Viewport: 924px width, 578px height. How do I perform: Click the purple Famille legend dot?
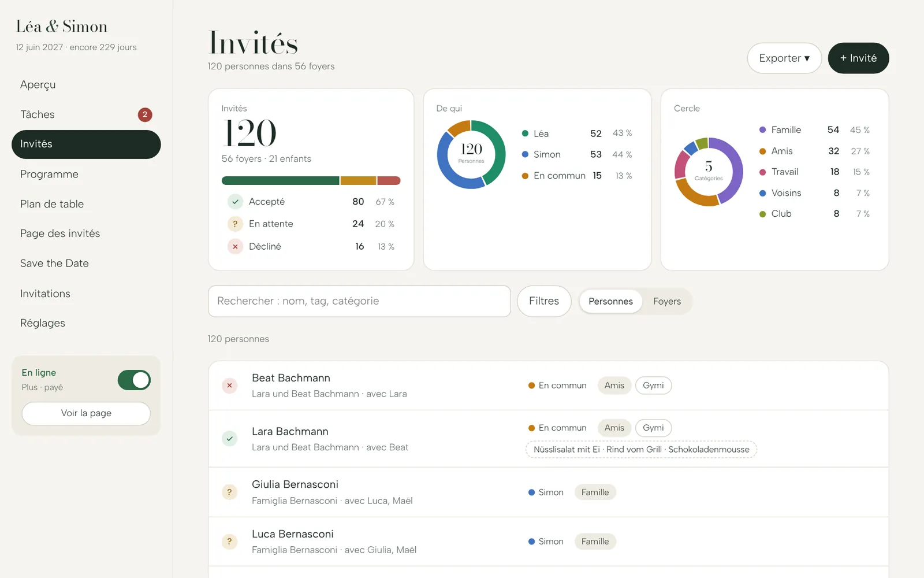762,130
